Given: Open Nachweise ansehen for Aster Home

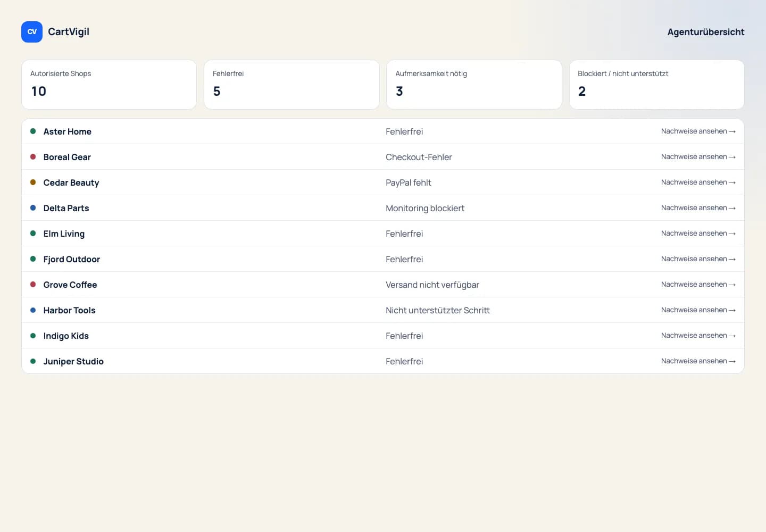Looking at the screenshot, I should 698,131.
